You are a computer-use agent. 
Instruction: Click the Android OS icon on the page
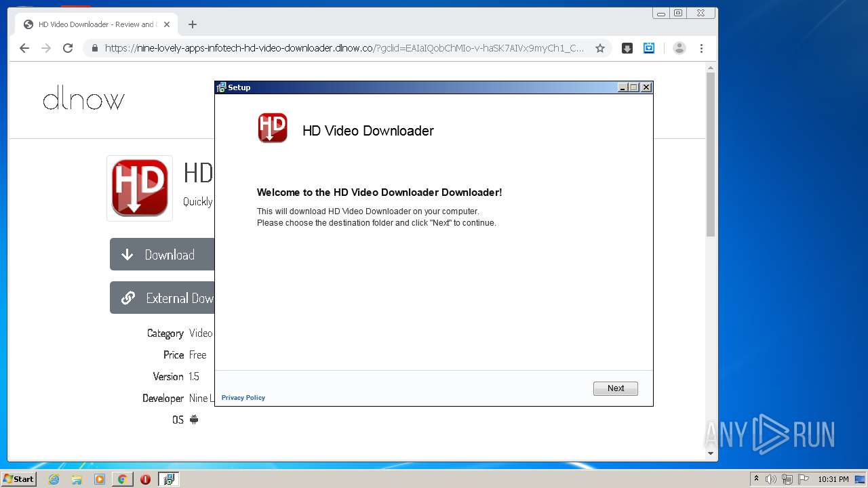194,420
